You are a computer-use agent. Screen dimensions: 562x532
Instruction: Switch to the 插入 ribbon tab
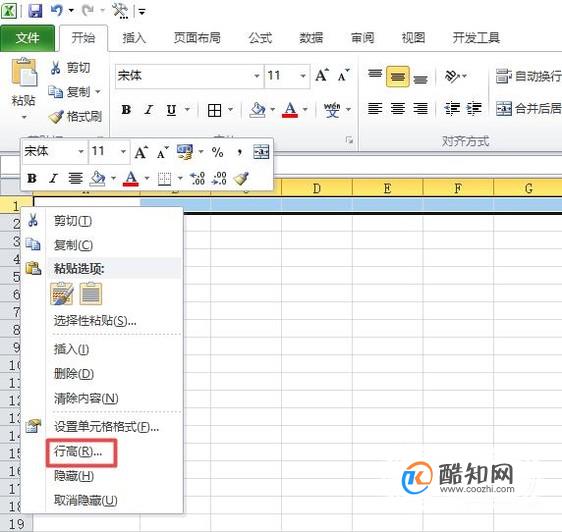[134, 38]
